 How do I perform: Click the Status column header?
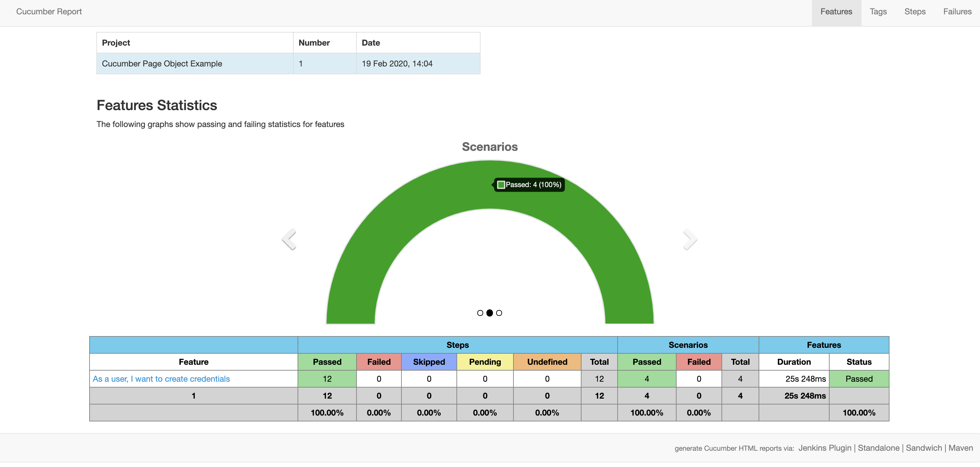859,362
